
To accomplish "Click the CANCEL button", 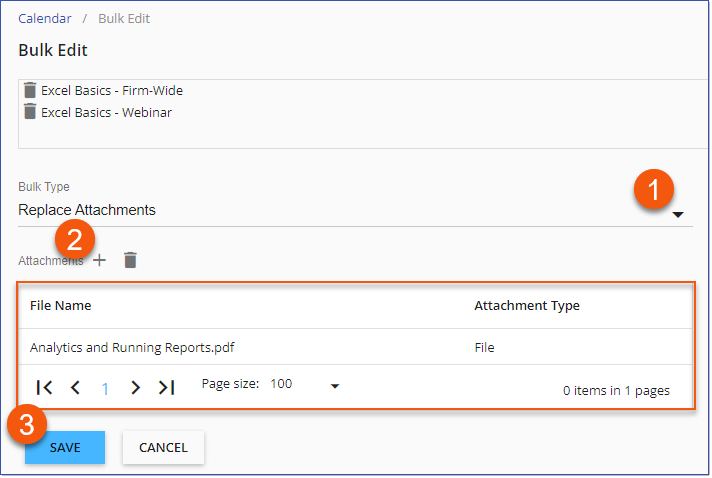I will point(163,448).
